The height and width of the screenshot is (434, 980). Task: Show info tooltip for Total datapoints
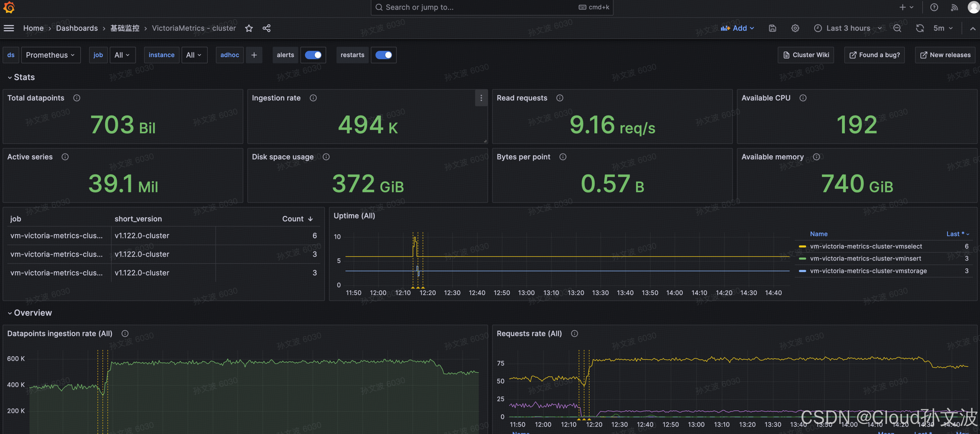[77, 98]
